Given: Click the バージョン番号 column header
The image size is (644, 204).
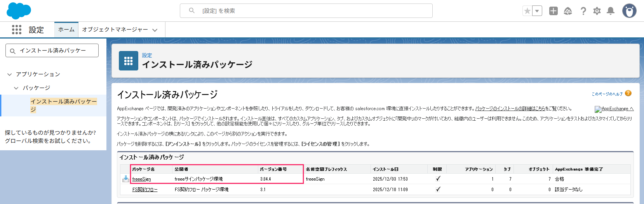Looking at the screenshot, I should coord(273,169).
